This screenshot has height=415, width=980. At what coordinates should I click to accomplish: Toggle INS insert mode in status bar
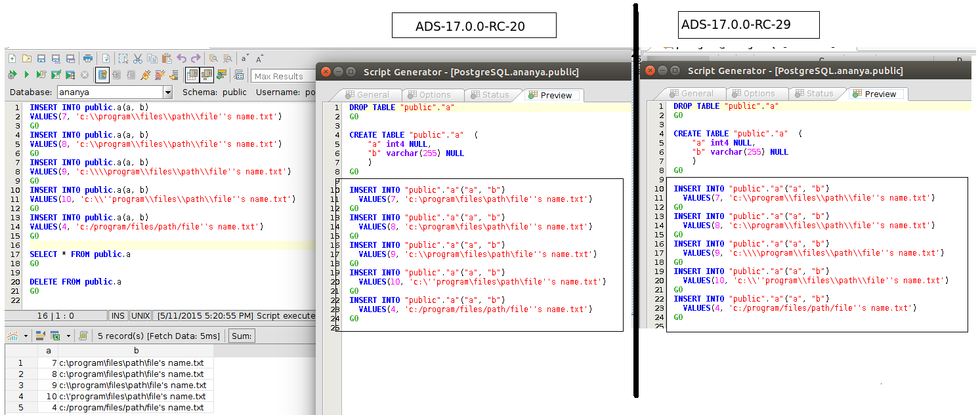(x=118, y=316)
